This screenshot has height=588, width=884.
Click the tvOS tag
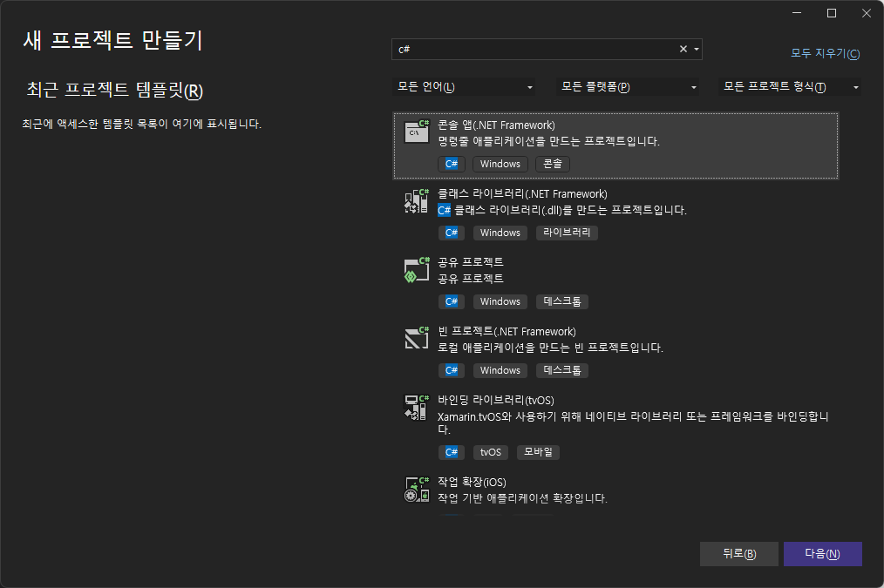[491, 452]
